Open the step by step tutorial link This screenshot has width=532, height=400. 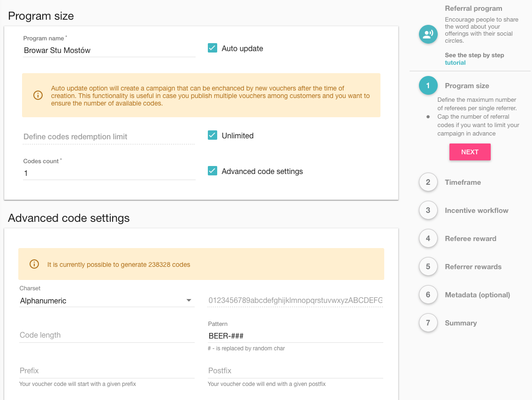pyautogui.click(x=455, y=62)
